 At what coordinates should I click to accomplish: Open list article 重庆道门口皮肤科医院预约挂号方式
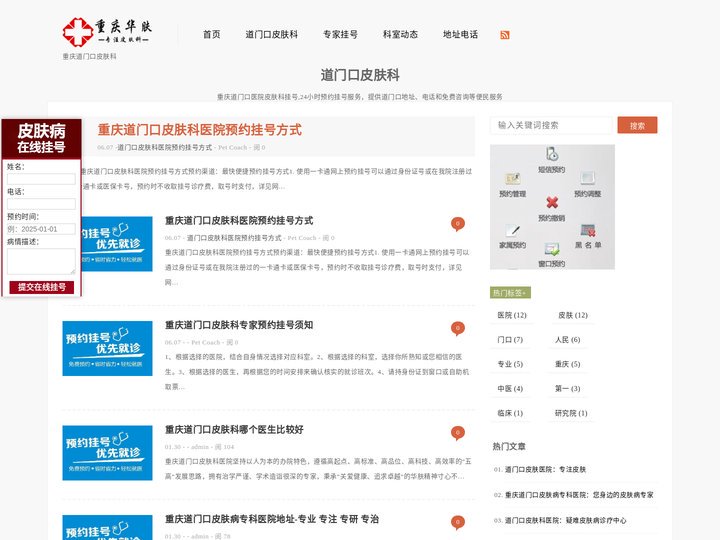click(x=239, y=221)
